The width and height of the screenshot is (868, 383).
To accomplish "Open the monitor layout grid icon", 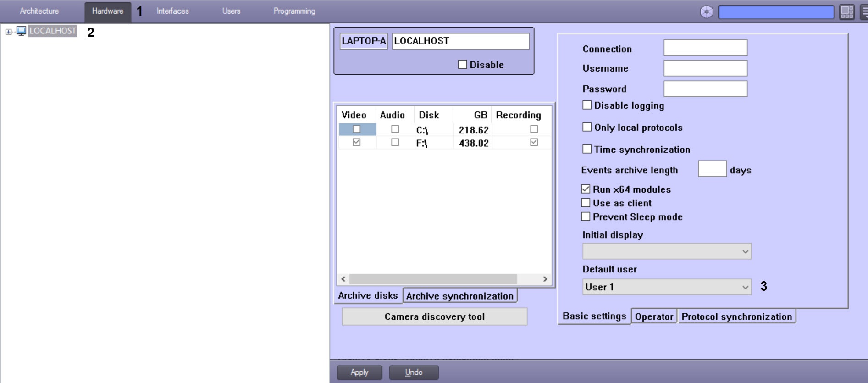I will tap(846, 12).
